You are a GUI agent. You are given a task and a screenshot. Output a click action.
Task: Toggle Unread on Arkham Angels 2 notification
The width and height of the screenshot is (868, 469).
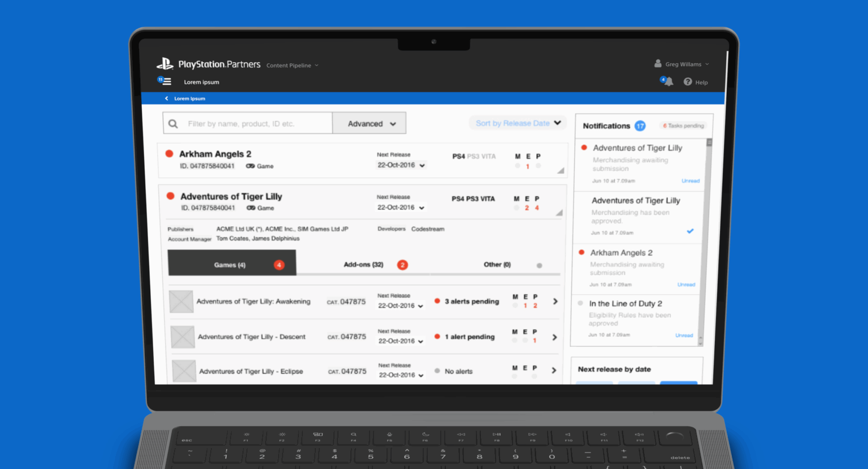pyautogui.click(x=686, y=284)
